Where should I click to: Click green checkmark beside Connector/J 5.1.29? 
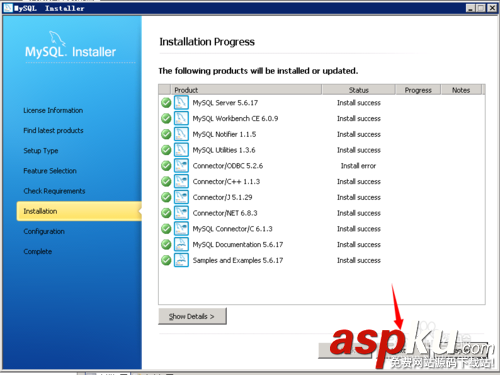click(x=166, y=197)
